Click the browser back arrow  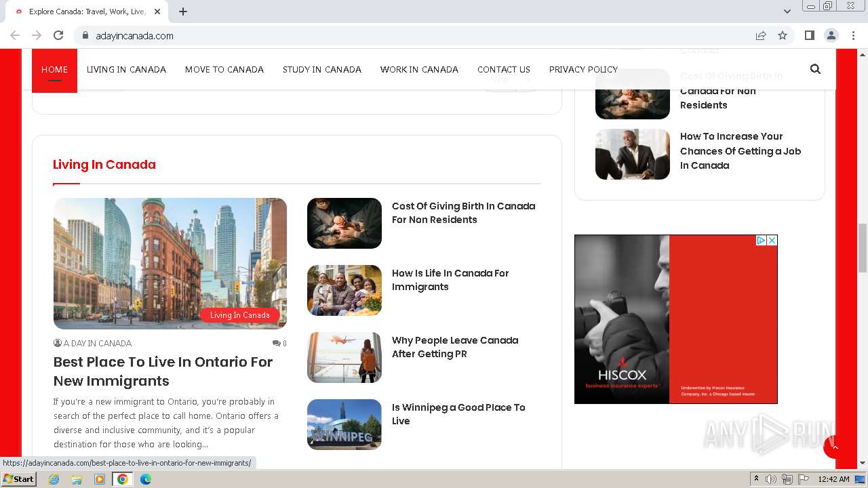click(x=15, y=35)
